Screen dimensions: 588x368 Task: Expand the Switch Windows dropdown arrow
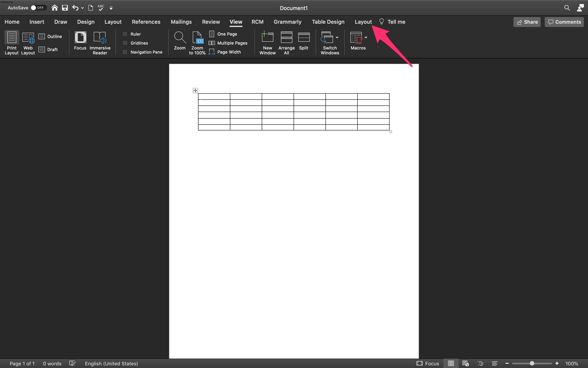click(337, 37)
